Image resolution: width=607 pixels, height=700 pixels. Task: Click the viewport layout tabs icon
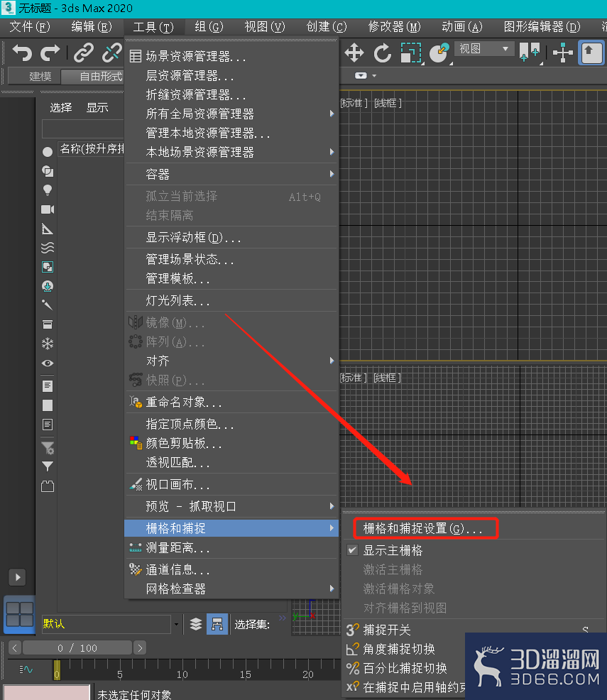point(20,614)
